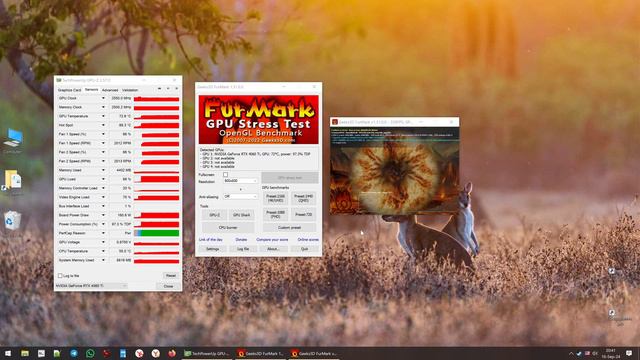
Task: Open the Recycle Bin desktop icon
Action: [12, 220]
